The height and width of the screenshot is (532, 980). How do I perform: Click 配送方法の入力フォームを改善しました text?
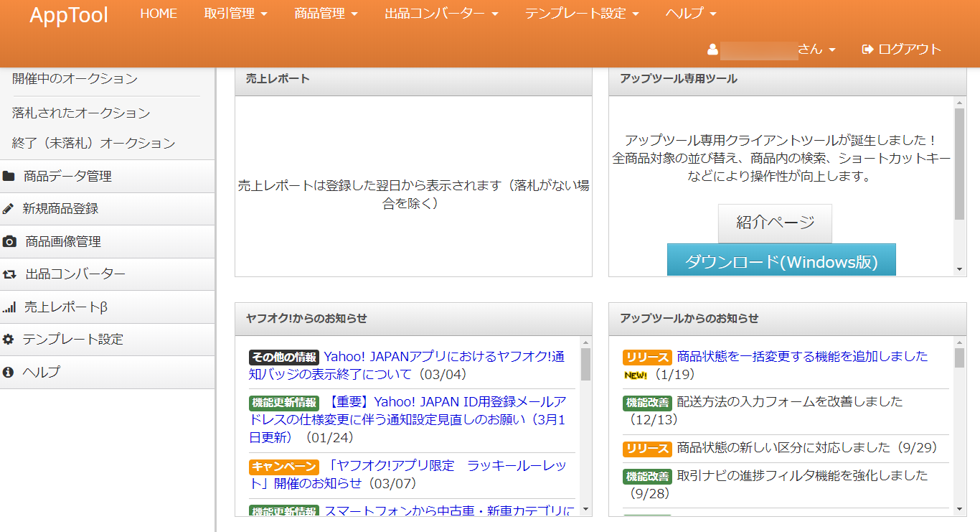click(790, 401)
